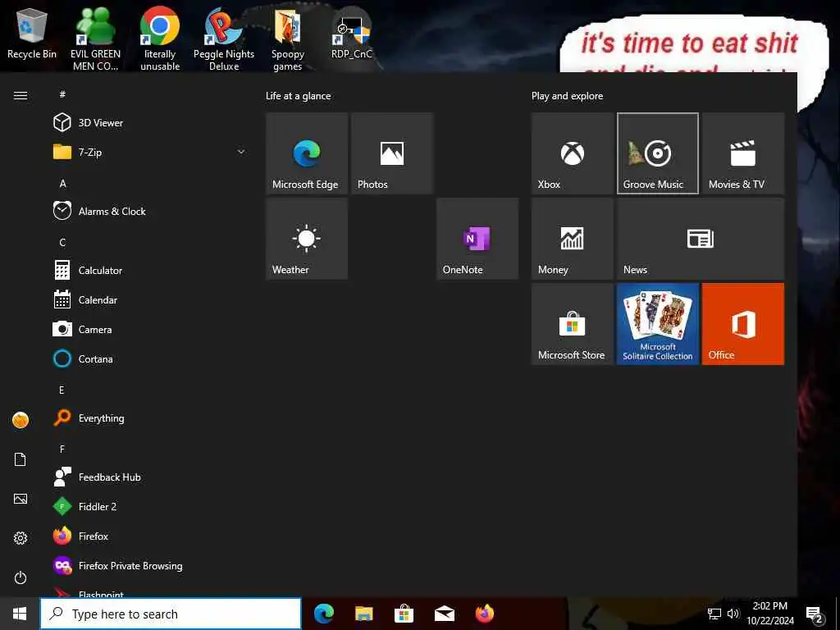The width and height of the screenshot is (840, 630).
Task: Click the 'Play and explore' group title
Action: coord(568,96)
